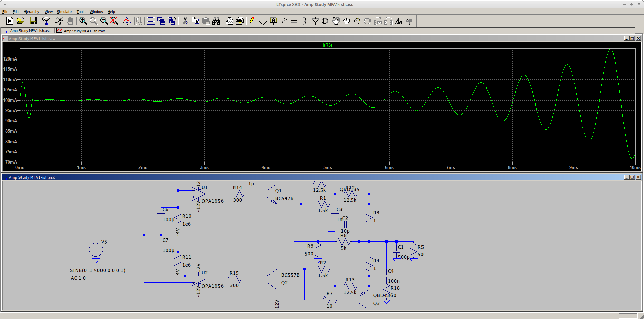Click the C1 500p capacitor

(397, 251)
